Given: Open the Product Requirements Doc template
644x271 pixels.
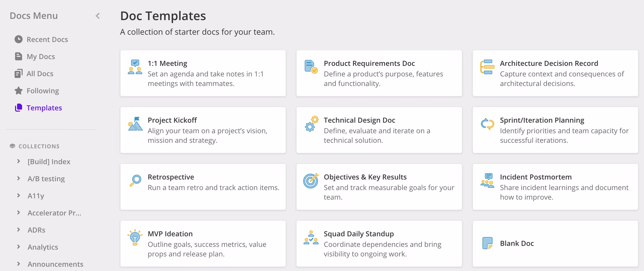Looking at the screenshot, I should coord(379,73).
